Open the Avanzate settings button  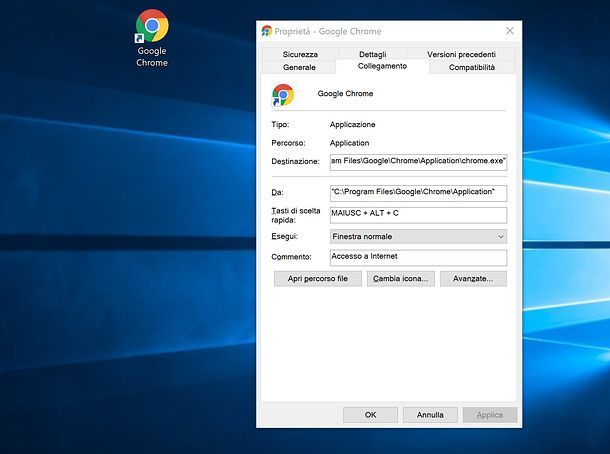[x=473, y=279]
